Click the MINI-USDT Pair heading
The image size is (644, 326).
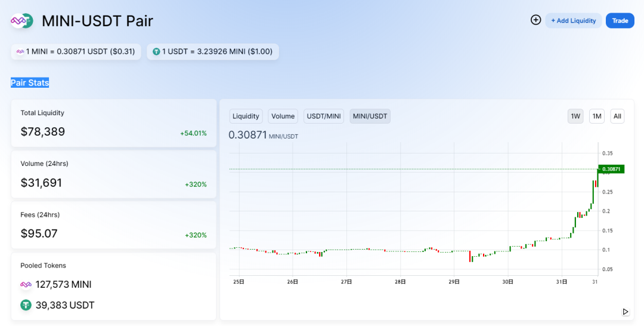click(x=97, y=21)
